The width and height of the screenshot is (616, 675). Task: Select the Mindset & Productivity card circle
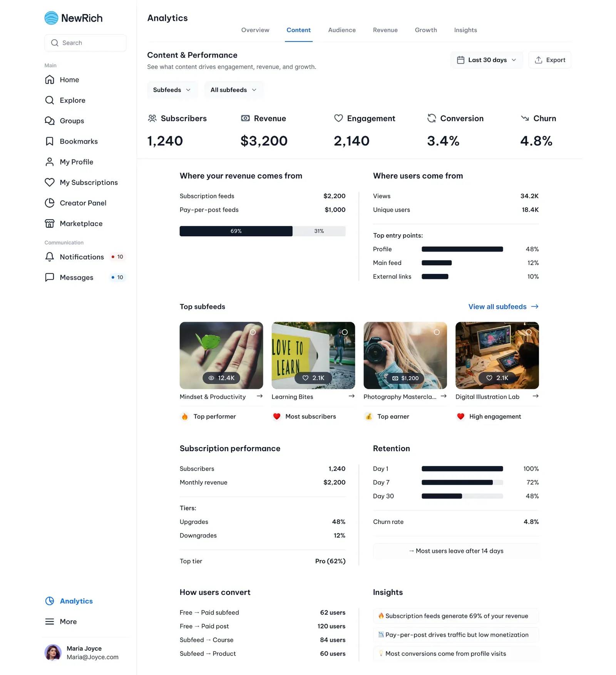coord(253,332)
